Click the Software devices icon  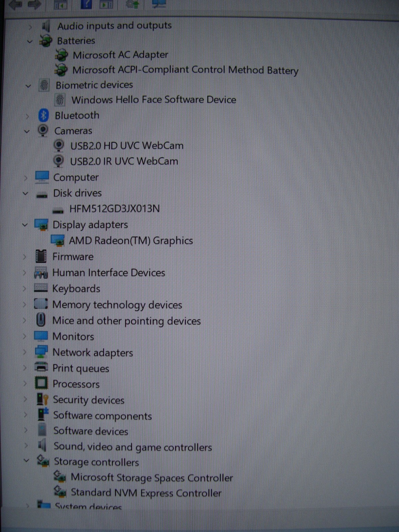pos(42,430)
